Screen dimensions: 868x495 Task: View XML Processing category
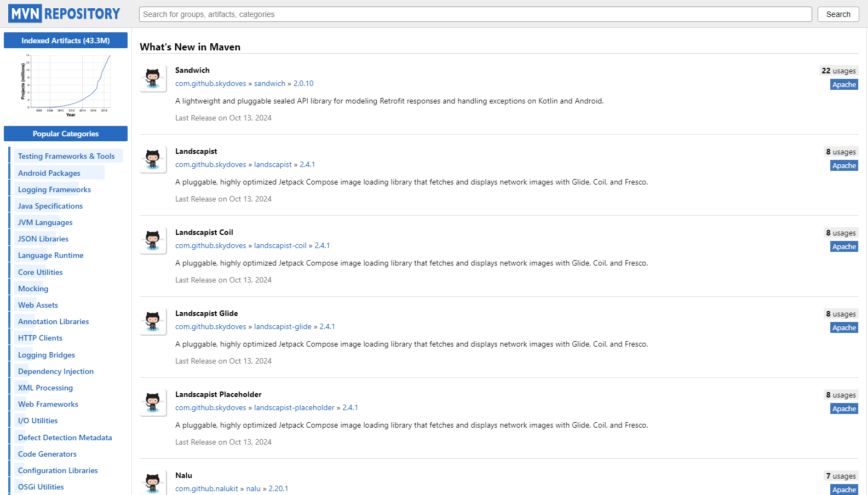point(45,388)
